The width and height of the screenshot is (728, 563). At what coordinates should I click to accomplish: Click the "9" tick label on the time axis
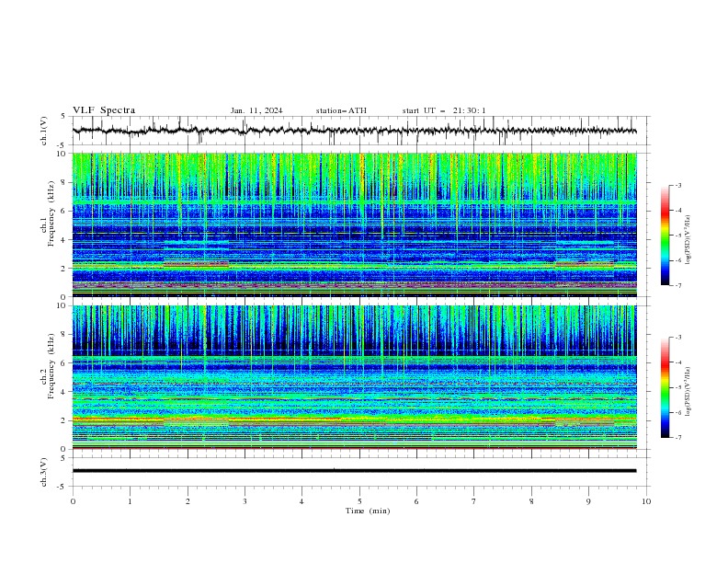588,501
